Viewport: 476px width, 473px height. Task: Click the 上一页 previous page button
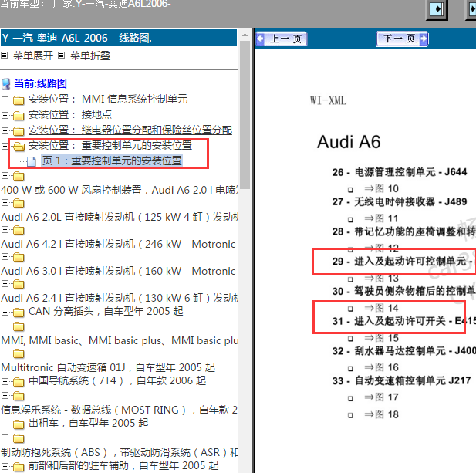point(282,39)
